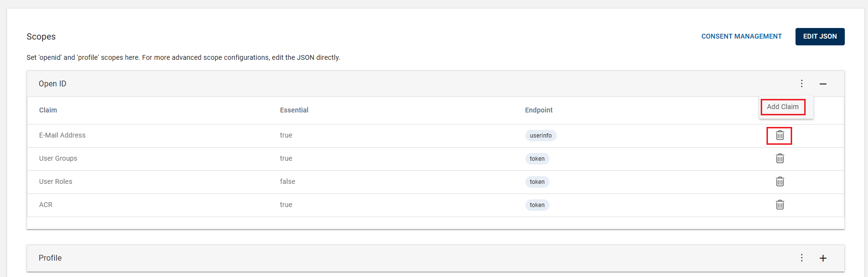Click trash icon for ACR claim
868x277 pixels.
pos(780,205)
